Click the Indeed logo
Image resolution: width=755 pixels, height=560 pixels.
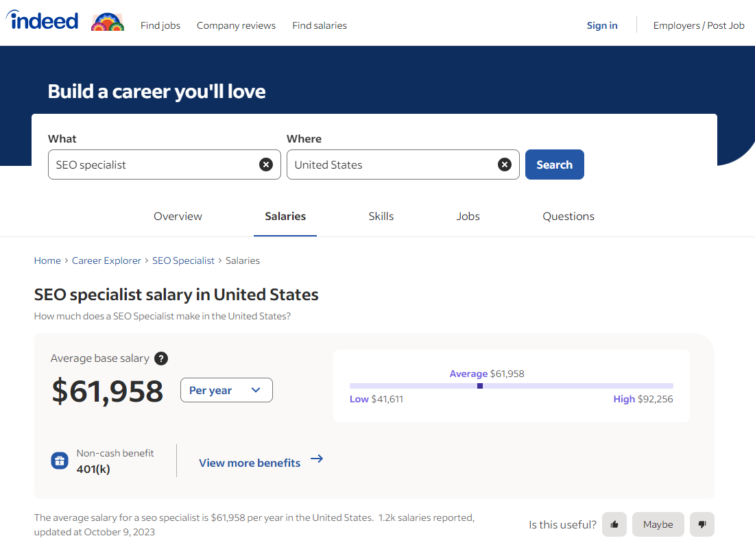(43, 21)
